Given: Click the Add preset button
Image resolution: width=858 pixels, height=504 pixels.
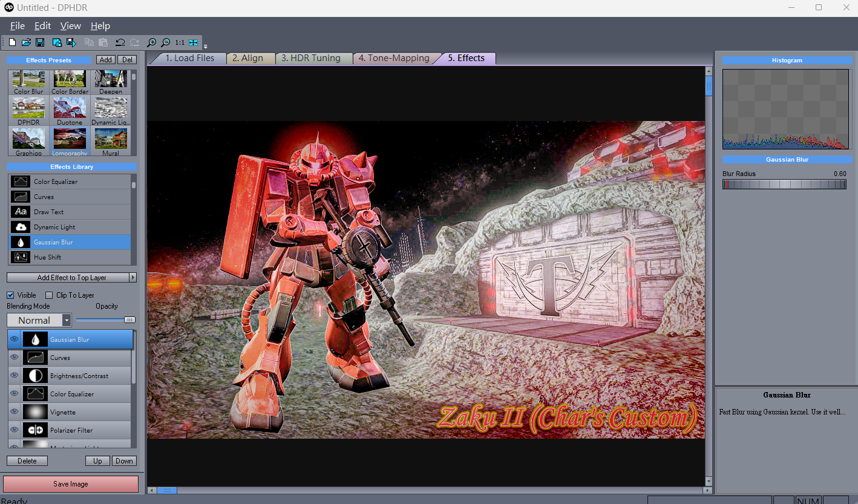Looking at the screenshot, I should pyautogui.click(x=106, y=60).
